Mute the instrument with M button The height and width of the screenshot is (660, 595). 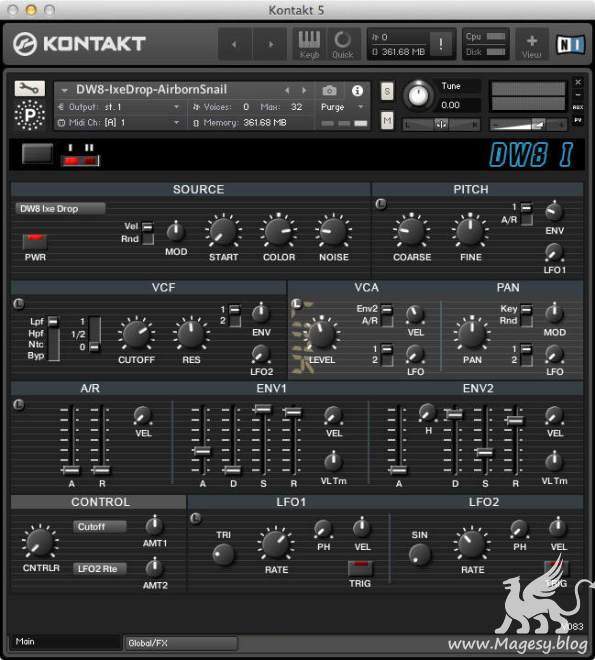(387, 121)
